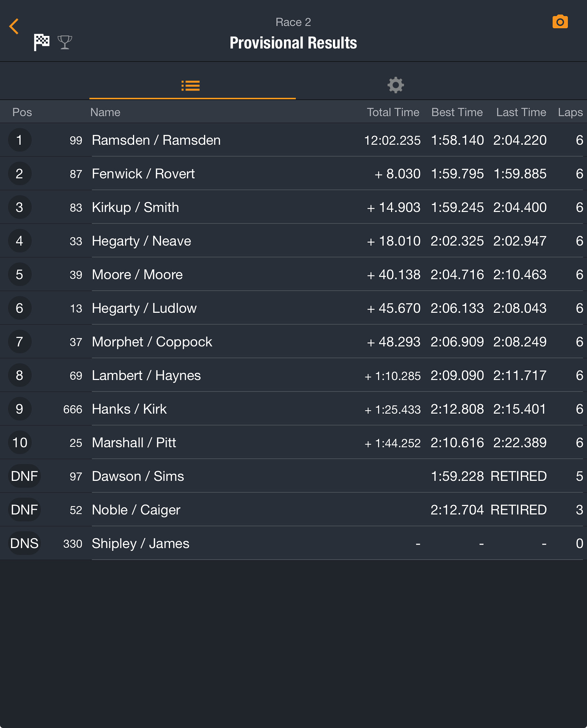This screenshot has width=587, height=728.
Task: Tap the DNS badge for Shipley
Action: coord(24,544)
